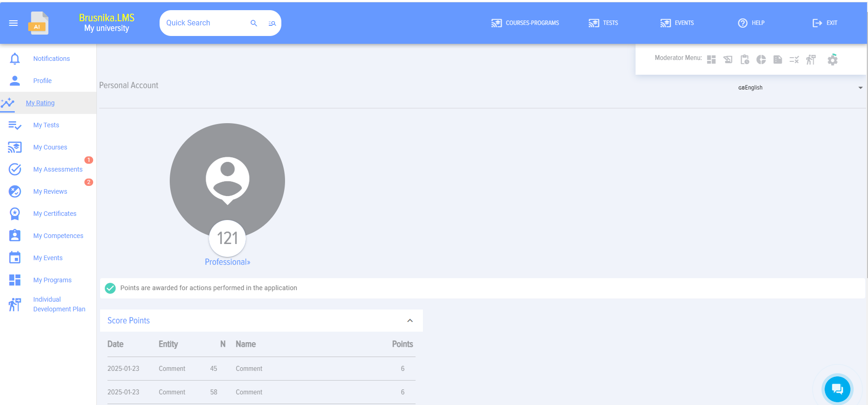Expand the Professional rating level link
Screen dimensions: 868x405
tap(227, 262)
